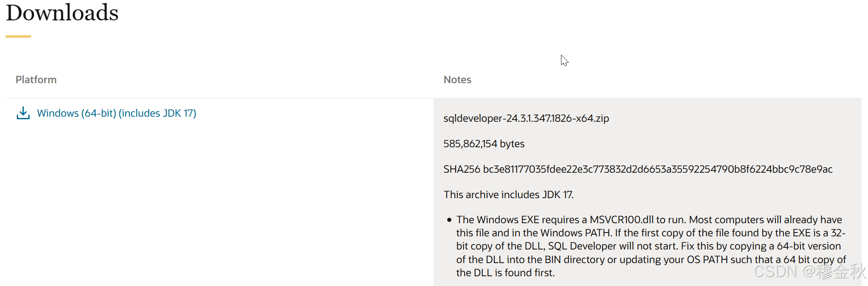
Task: Click the text 'bit copy of the DLL, SQL Developer'
Action: click(536, 246)
